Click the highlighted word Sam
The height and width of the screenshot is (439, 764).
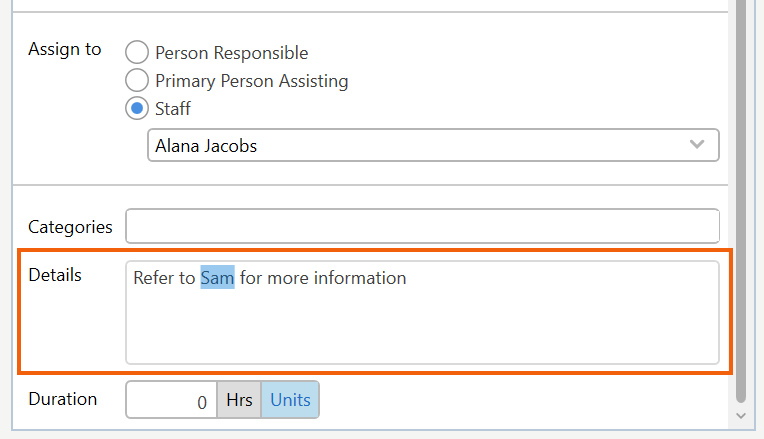[217, 278]
